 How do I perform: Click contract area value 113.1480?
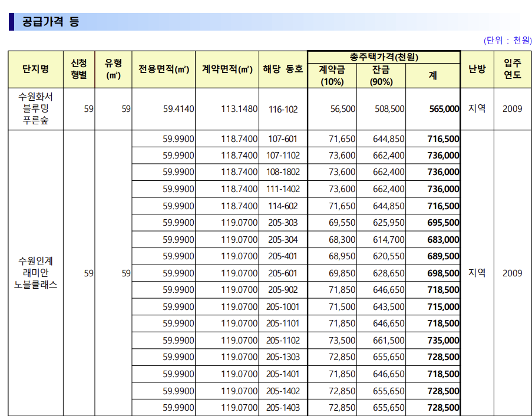[239, 109]
